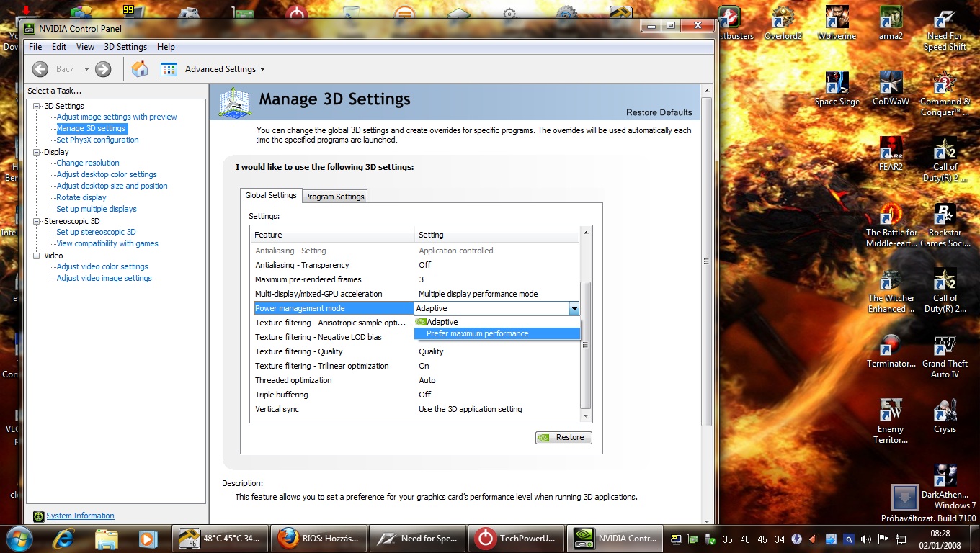Viewport: 980px width, 553px height.
Task: Collapse the 3D Settings tree node
Action: coord(37,106)
